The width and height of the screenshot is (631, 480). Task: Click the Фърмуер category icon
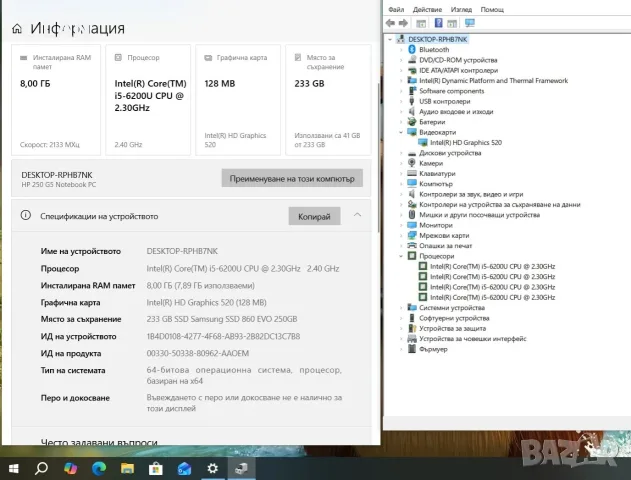[412, 349]
